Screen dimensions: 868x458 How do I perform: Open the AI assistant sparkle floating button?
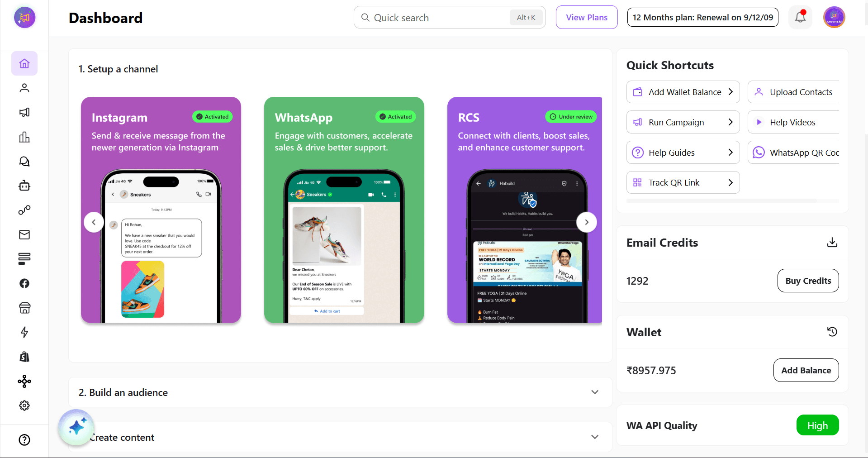point(77,427)
